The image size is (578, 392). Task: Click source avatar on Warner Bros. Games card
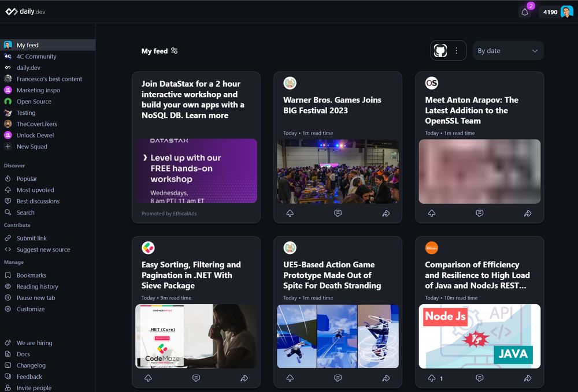pos(290,83)
